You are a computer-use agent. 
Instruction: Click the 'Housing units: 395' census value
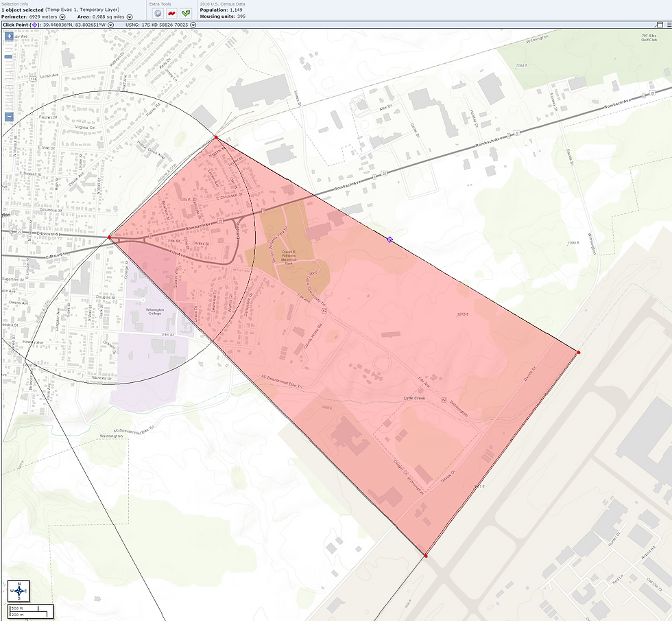(223, 16)
